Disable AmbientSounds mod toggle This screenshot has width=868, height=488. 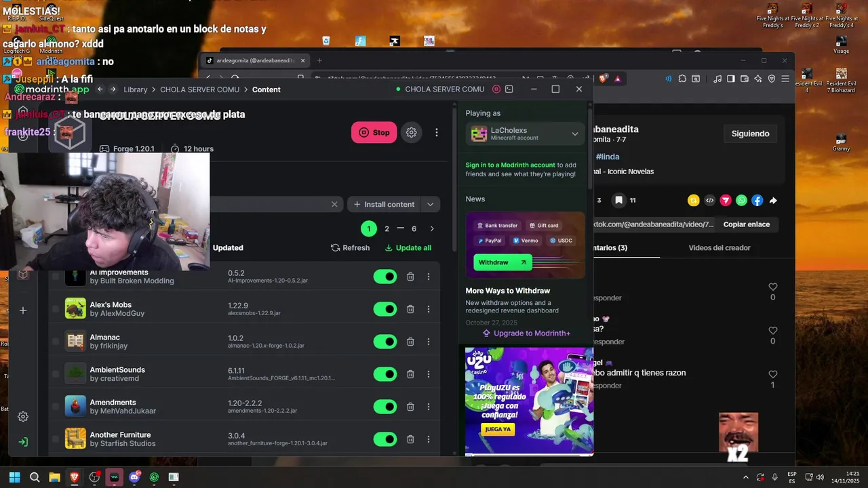click(385, 374)
